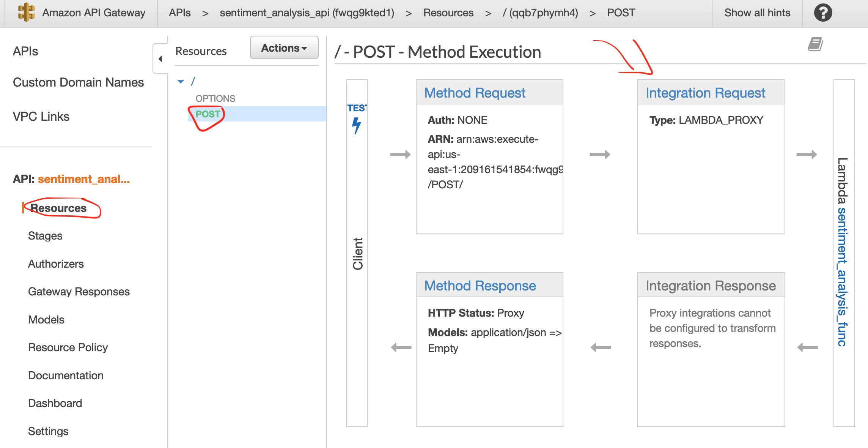Open the Method Request settings
Viewport: 868px width, 448px height.
point(474,93)
